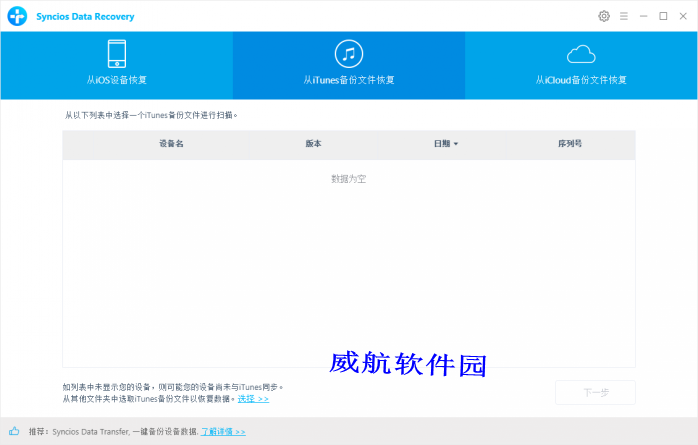Close the Syncios window

coord(683,16)
